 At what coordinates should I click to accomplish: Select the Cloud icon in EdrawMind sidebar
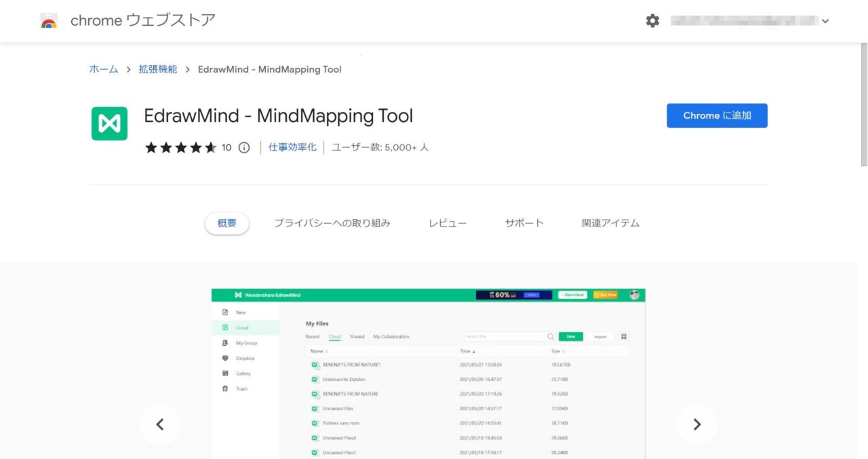224,327
